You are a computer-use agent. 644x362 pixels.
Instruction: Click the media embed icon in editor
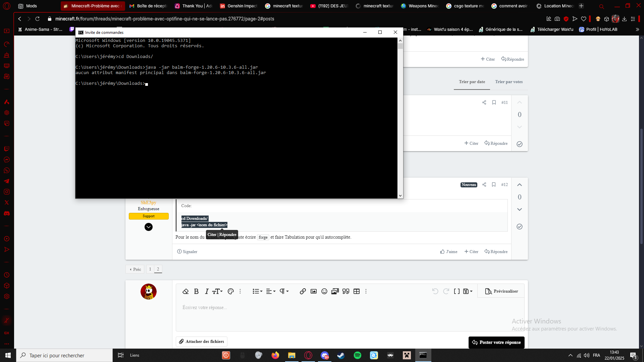335,291
